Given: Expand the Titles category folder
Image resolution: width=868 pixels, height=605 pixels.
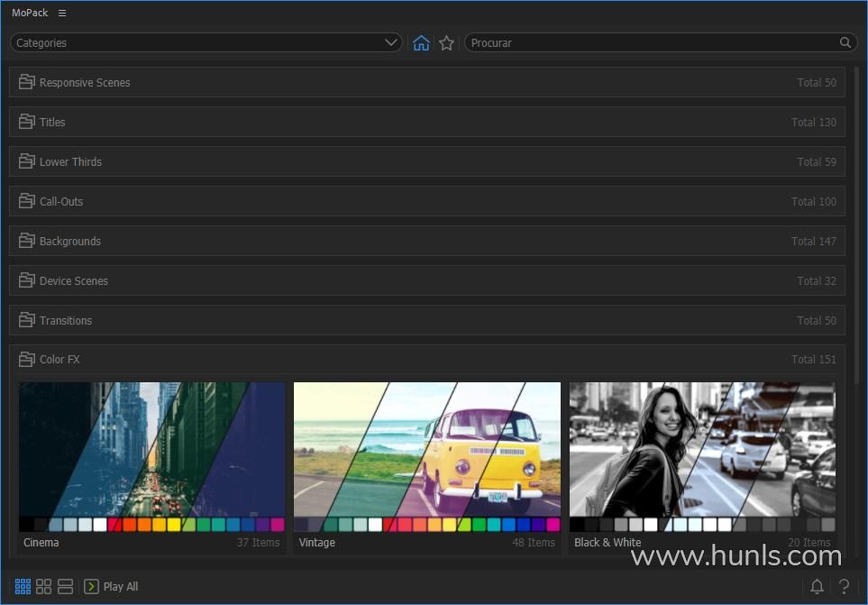Looking at the screenshot, I should [27, 122].
